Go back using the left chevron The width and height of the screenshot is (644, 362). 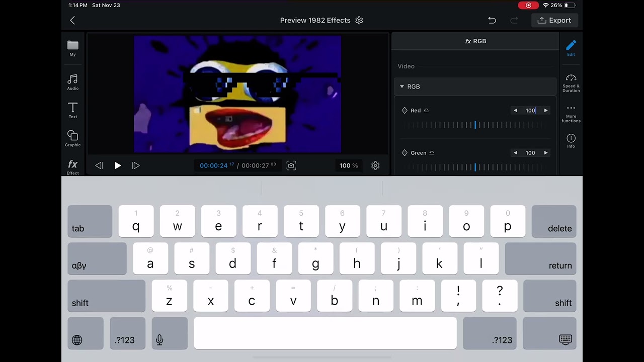click(x=72, y=20)
